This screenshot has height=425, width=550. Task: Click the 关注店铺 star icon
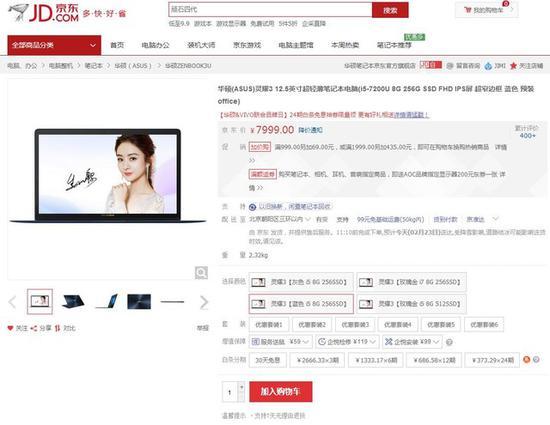[513, 66]
